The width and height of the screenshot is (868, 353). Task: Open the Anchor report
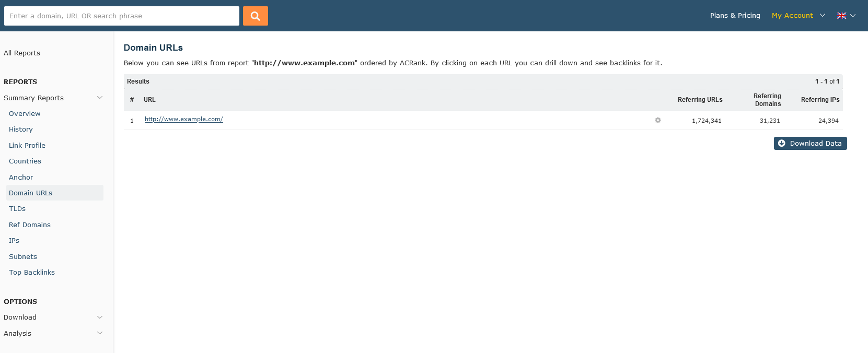tap(21, 178)
